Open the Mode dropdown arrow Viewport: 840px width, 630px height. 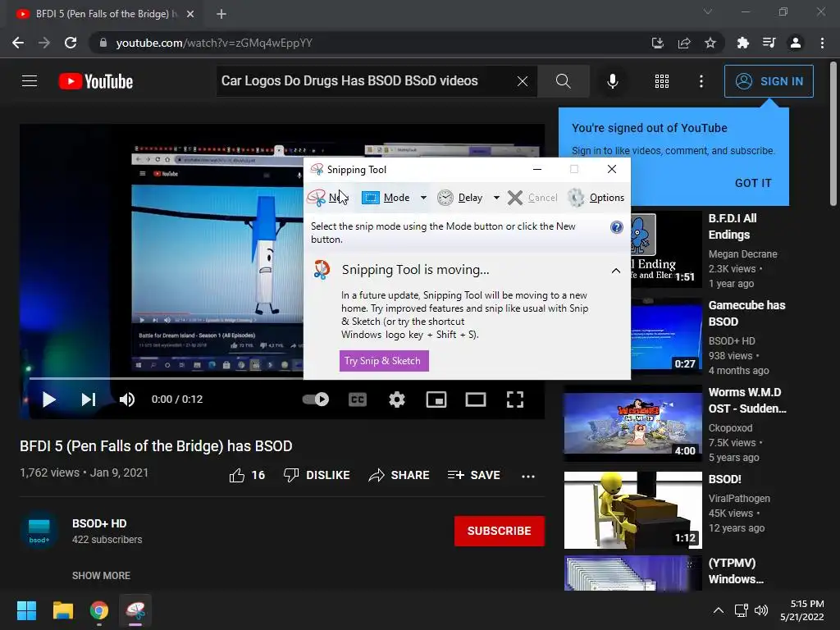point(424,198)
